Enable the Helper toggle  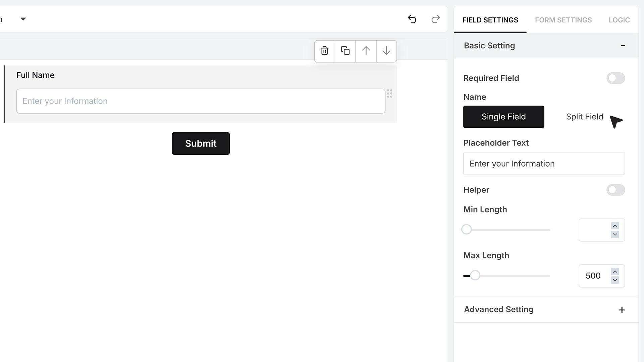tap(615, 190)
